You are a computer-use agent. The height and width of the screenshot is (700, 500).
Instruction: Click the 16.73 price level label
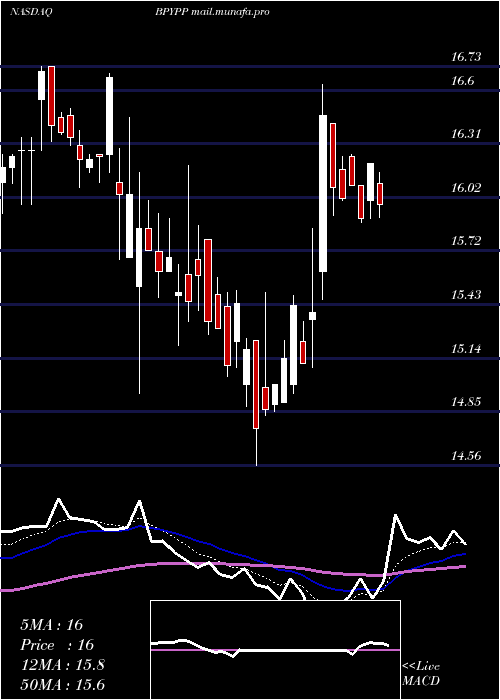click(x=466, y=57)
